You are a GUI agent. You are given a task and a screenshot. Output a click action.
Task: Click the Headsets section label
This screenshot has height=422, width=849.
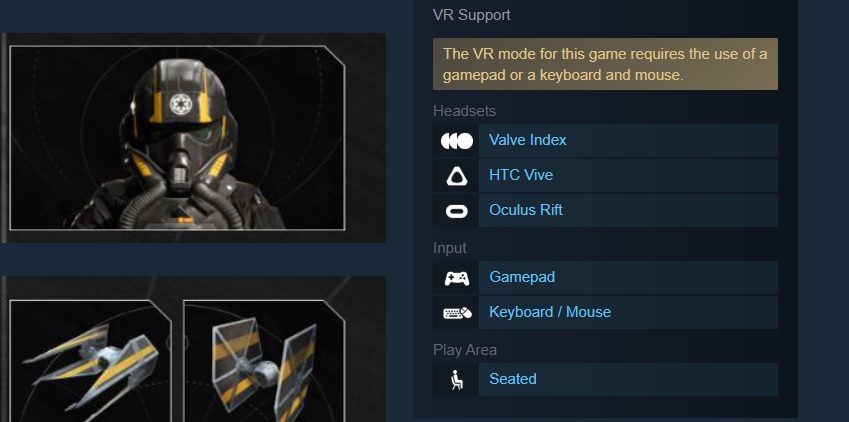click(465, 111)
